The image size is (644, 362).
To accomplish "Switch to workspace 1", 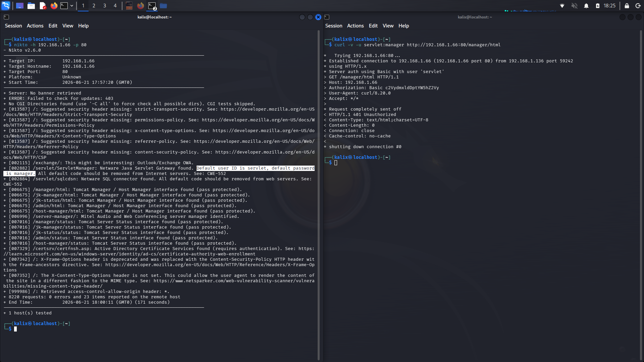I will click(83, 6).
